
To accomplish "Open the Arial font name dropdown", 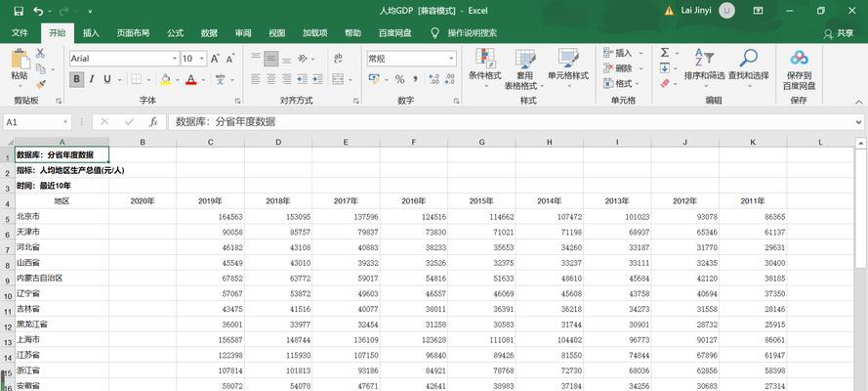I will (175, 58).
